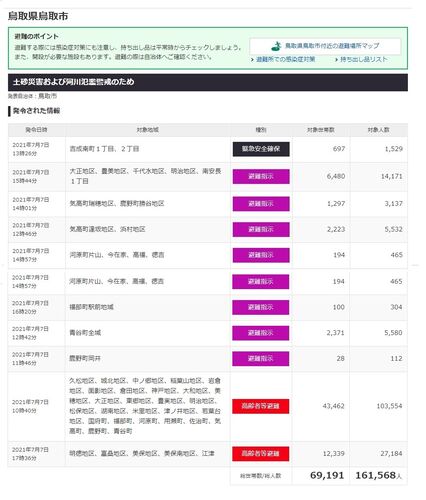This screenshot has width=426, height=500.
Task: Click red 高齢者等避難 badge in 10時40分 row
Action: [261, 406]
